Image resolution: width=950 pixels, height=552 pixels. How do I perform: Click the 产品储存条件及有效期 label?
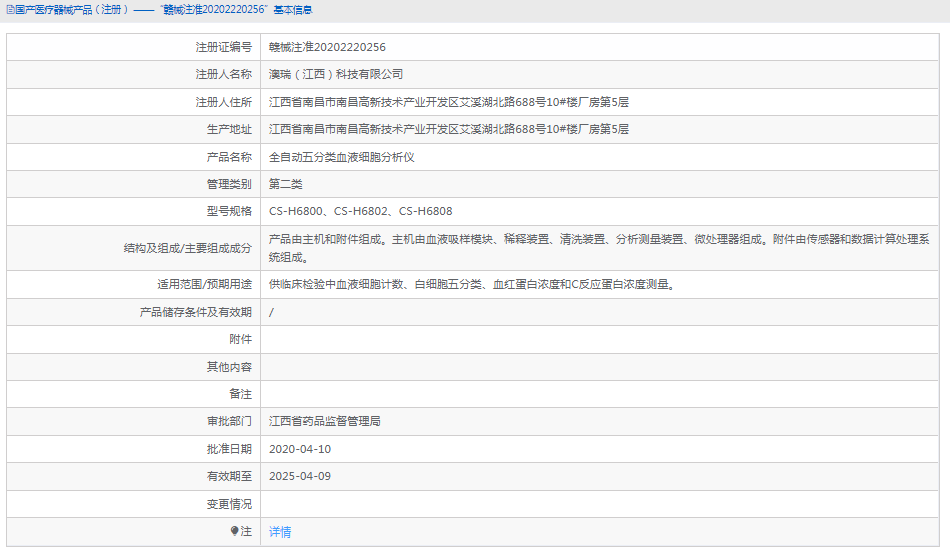[x=195, y=312]
